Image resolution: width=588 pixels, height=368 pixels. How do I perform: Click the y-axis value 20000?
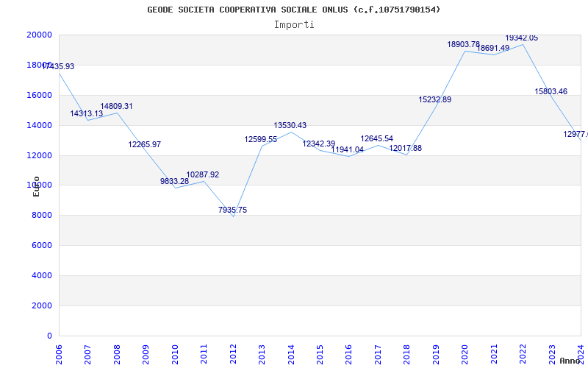39,35
